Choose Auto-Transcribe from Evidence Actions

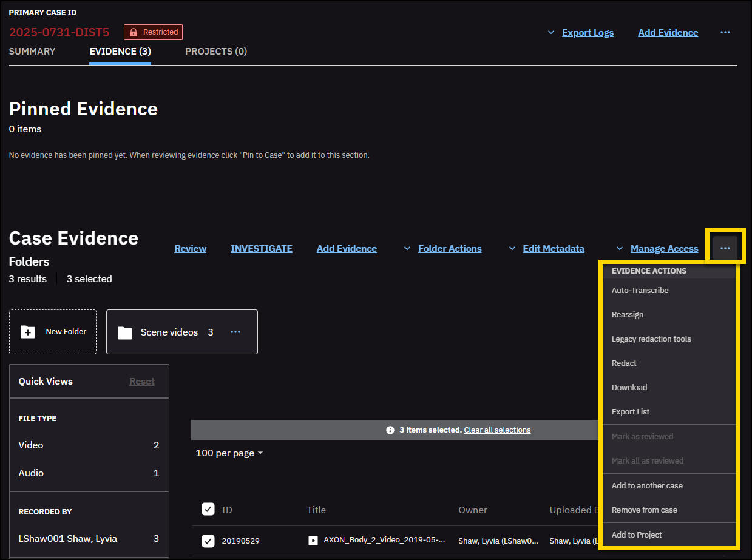point(668,290)
